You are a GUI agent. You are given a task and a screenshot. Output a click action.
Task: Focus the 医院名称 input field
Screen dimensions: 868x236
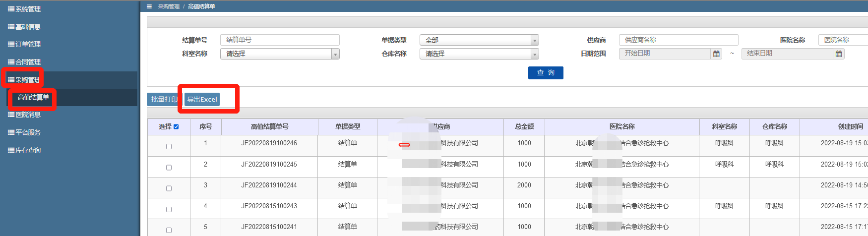click(x=843, y=40)
